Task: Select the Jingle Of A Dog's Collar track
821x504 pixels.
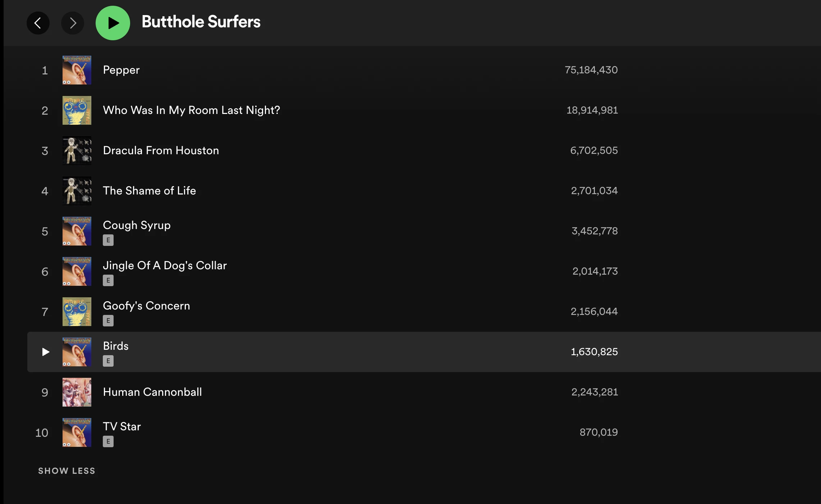Action: click(165, 266)
